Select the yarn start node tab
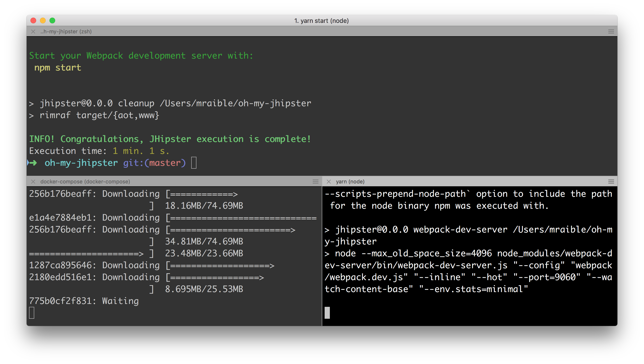This screenshot has height=364, width=644. click(322, 20)
